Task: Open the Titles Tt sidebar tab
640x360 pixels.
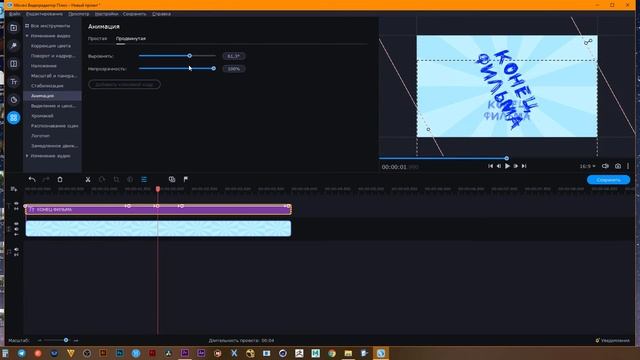Action: (13, 82)
